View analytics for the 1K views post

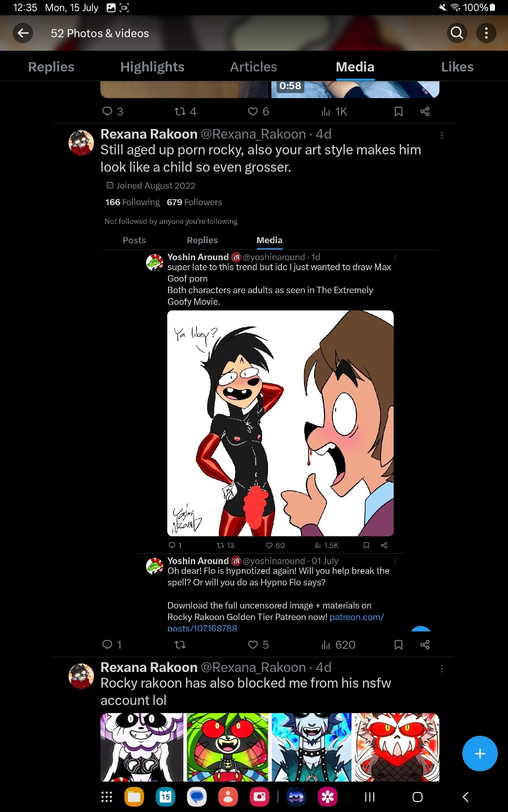coord(326,111)
